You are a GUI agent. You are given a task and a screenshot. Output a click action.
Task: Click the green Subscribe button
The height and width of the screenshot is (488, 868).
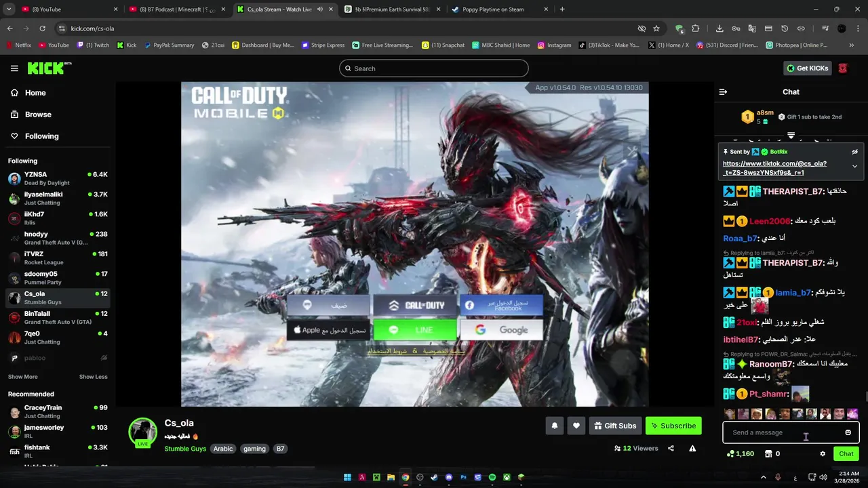pos(673,426)
